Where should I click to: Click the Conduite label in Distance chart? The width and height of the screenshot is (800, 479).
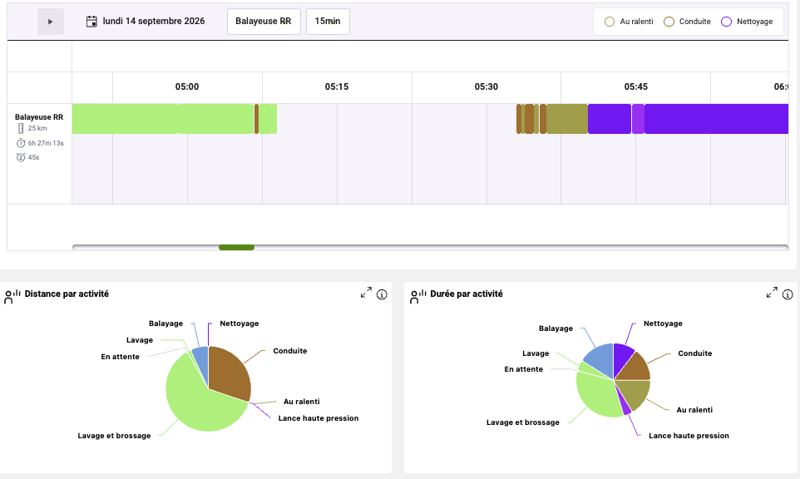pos(290,351)
